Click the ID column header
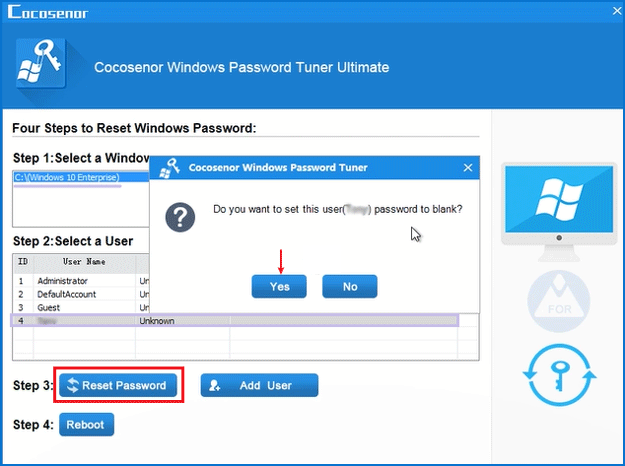 [23, 262]
